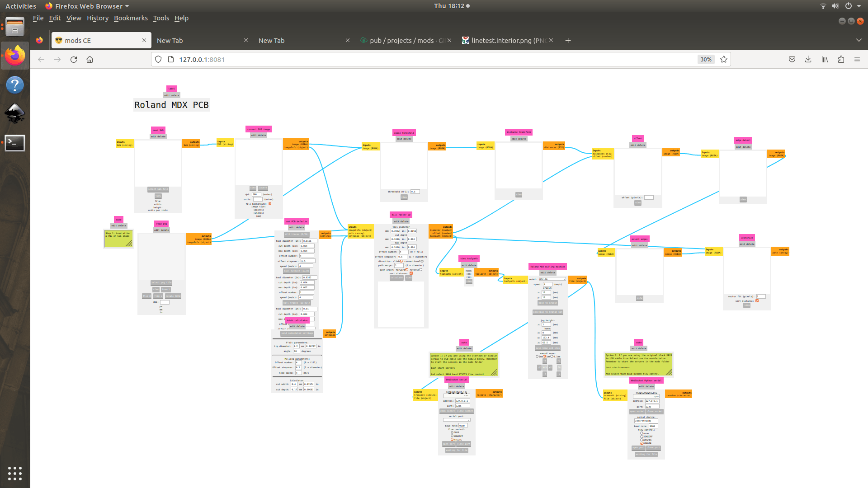Open Firefox downloads panel icon

(x=808, y=59)
